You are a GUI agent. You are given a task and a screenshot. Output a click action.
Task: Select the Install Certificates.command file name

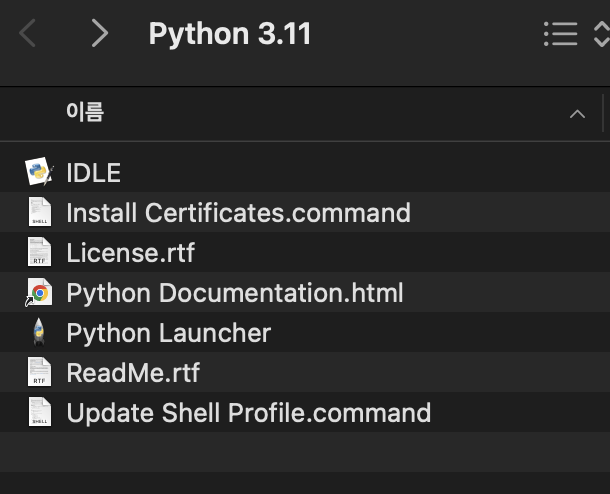pyautogui.click(x=238, y=213)
